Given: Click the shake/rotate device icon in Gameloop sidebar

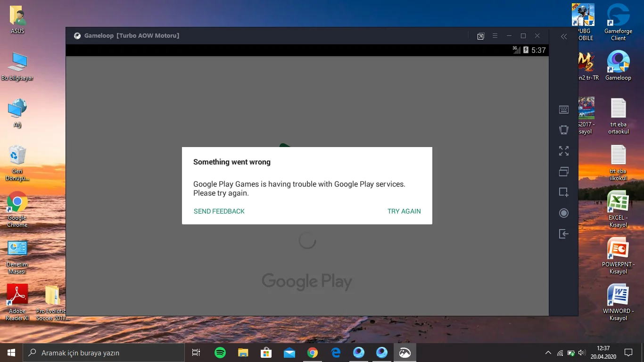Looking at the screenshot, I should (564, 130).
